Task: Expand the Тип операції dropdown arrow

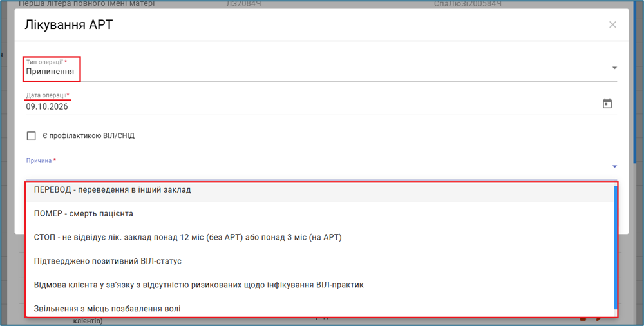Action: point(614,68)
